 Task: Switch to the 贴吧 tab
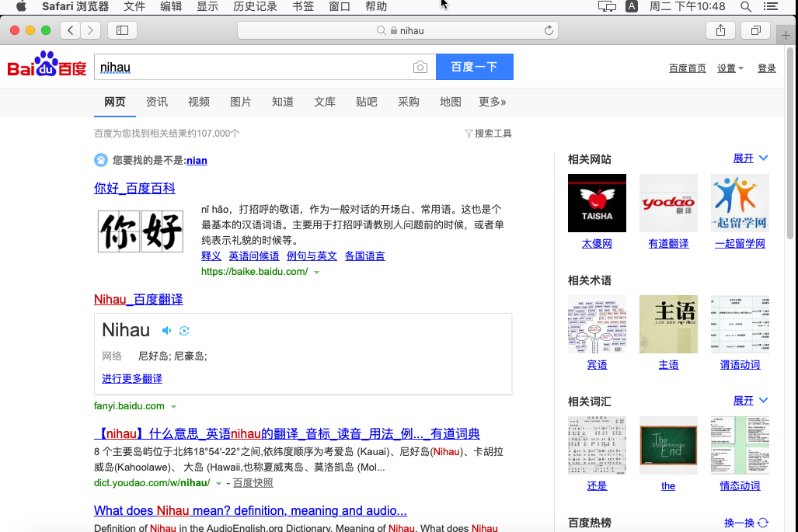[x=367, y=102]
